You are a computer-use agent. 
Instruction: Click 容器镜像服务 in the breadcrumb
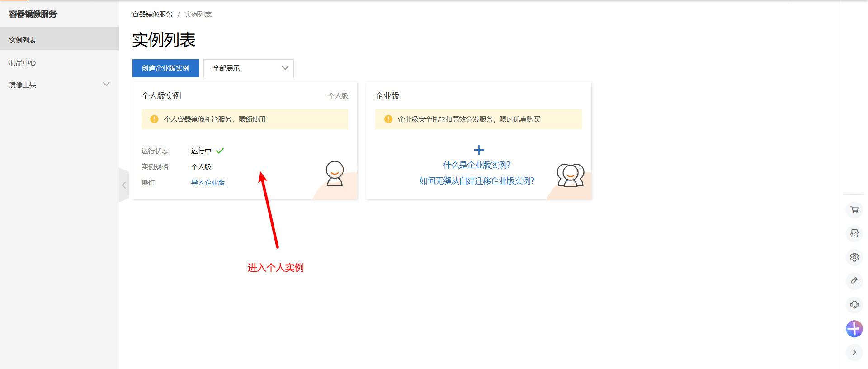pos(152,14)
